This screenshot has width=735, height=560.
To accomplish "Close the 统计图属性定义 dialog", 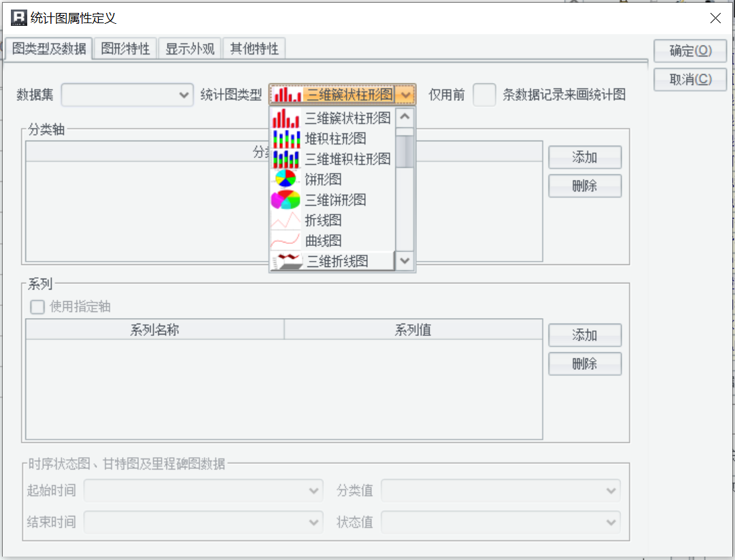I will [715, 18].
